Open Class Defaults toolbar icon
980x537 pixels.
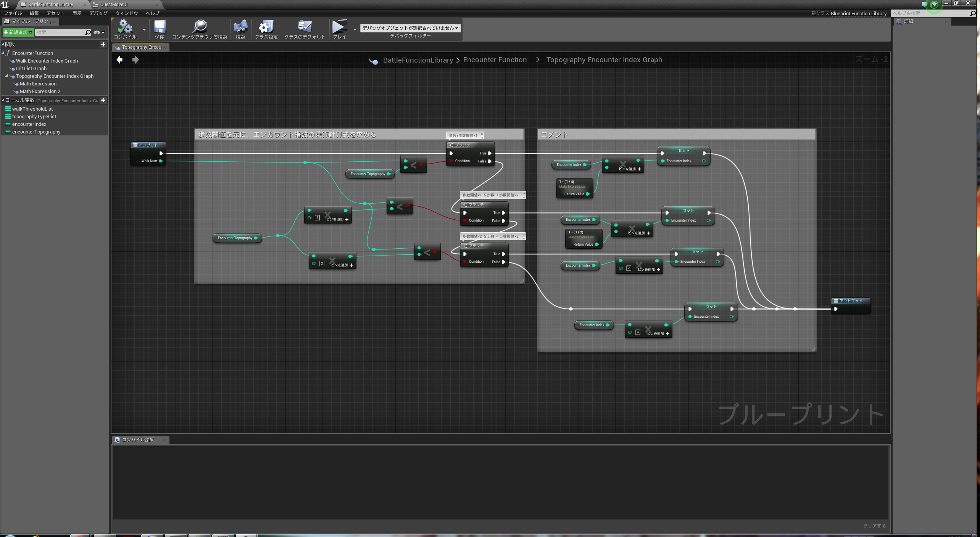(305, 27)
